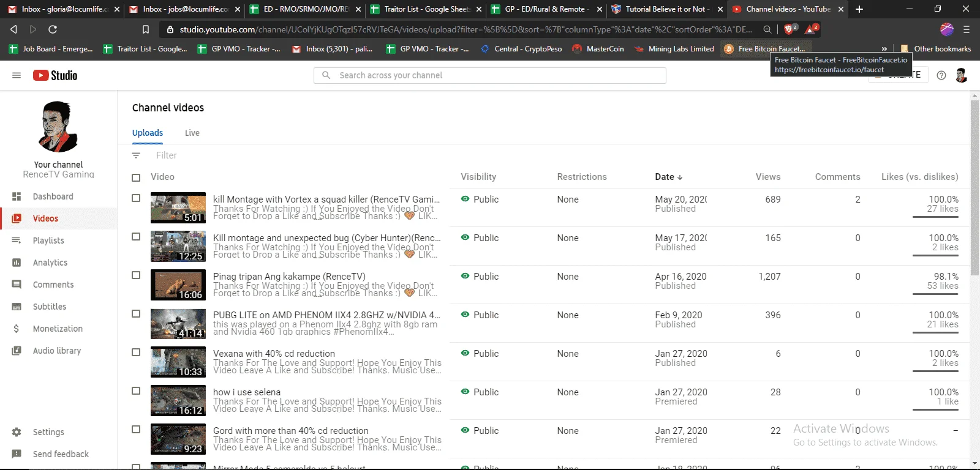Viewport: 980px width, 470px height.
Task: Switch to the Tutorial Believe it or Not browser tab
Action: [x=666, y=9]
